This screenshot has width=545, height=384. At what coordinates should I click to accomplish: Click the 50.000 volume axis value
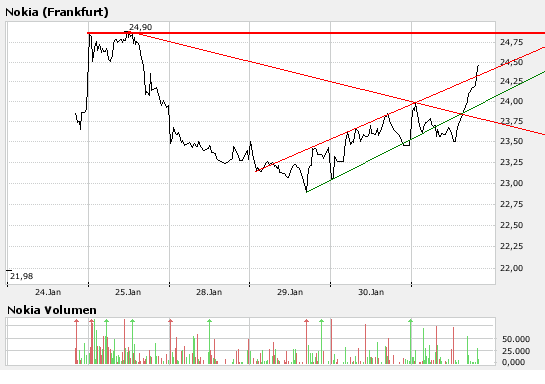coord(516,339)
